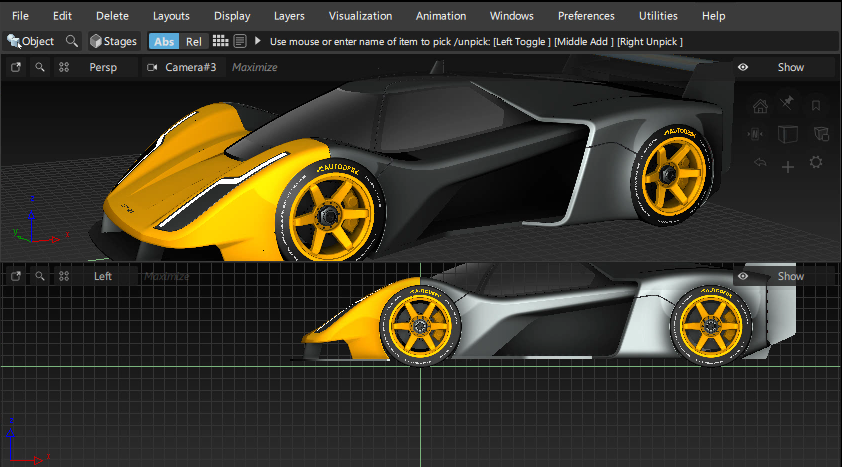
Task: Click the magnifier search icon beside Object
Action: [72, 41]
